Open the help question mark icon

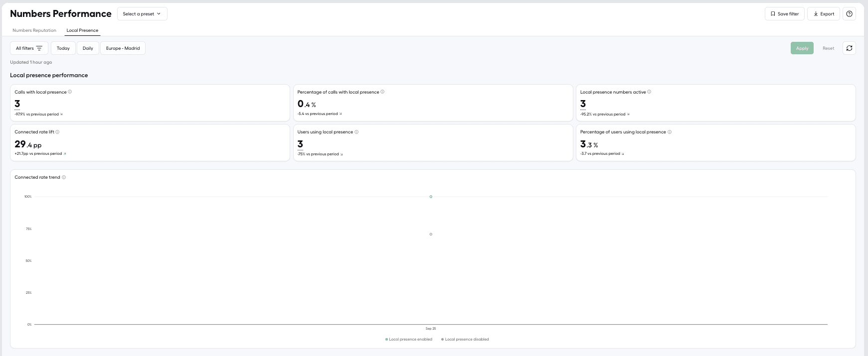[x=849, y=14]
